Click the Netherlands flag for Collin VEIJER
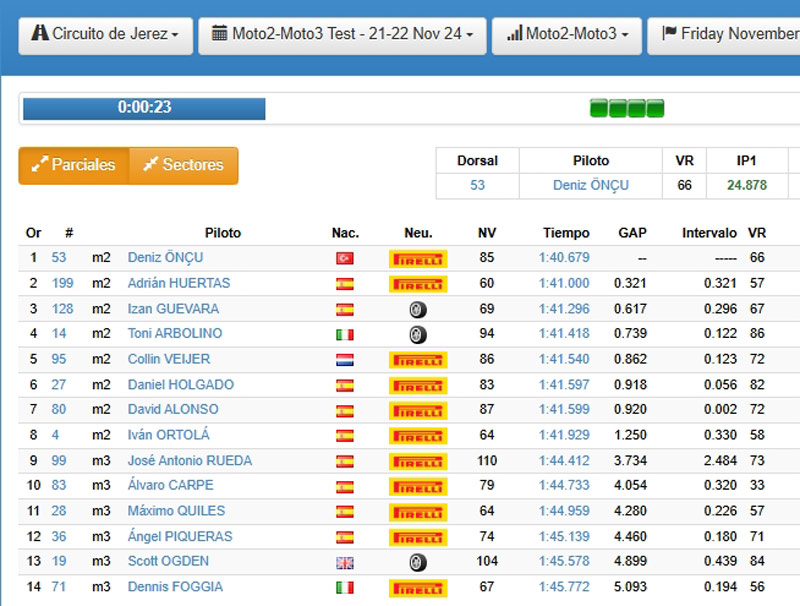Image resolution: width=800 pixels, height=606 pixels. click(x=345, y=360)
